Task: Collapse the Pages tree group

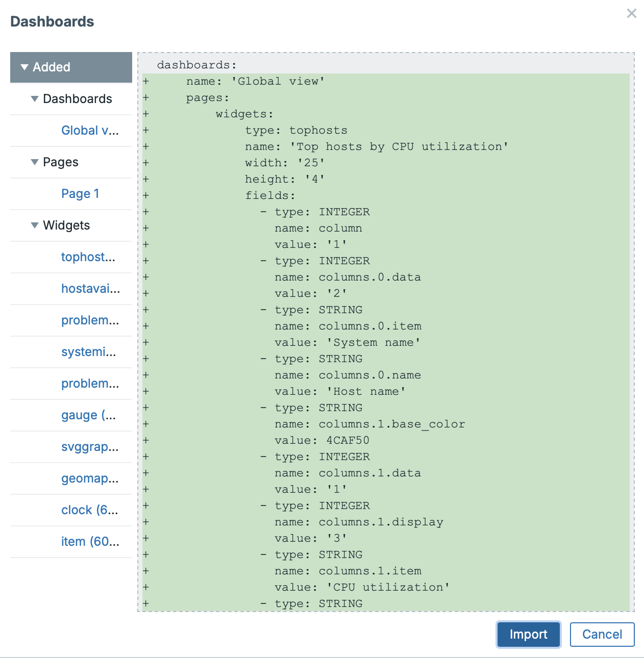Action: click(x=35, y=162)
